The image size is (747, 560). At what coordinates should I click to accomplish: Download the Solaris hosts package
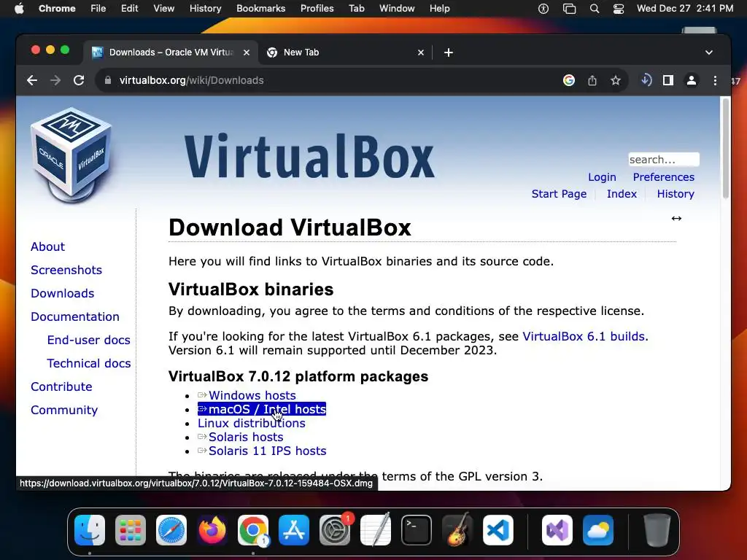[x=241, y=437]
